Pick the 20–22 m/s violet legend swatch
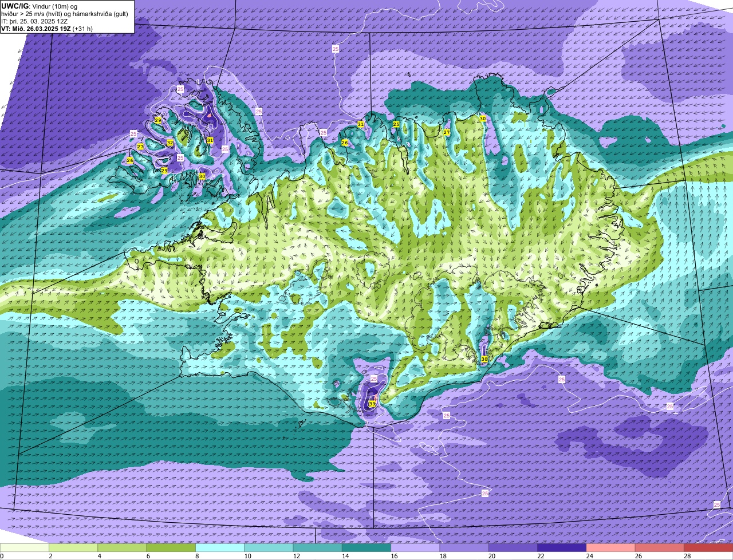The image size is (733, 560). click(513, 548)
